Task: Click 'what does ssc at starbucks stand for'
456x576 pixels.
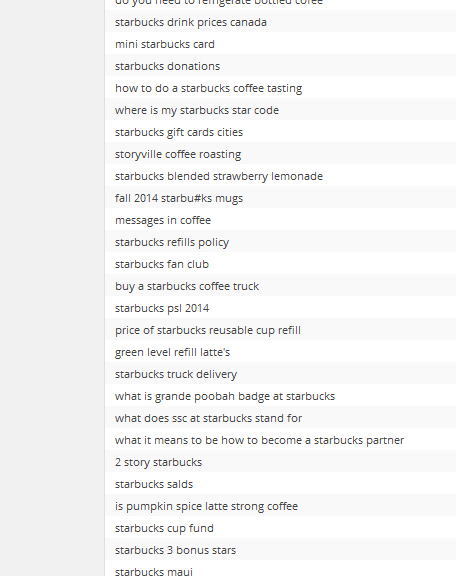Action: [208, 418]
